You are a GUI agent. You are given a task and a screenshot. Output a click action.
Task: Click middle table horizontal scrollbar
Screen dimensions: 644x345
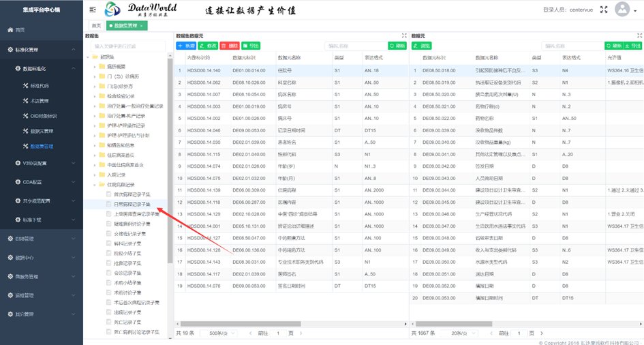(x=241, y=324)
